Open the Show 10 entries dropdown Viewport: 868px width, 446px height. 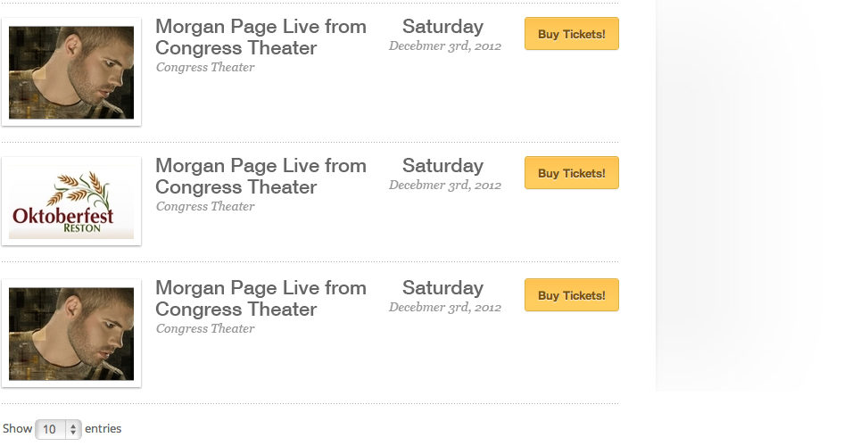pos(58,429)
